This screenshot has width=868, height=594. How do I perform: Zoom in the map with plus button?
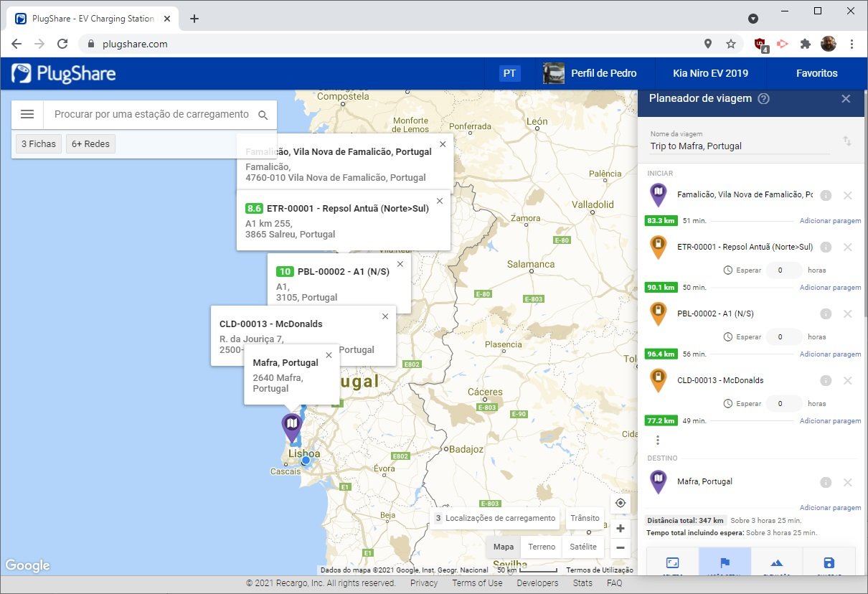621,528
